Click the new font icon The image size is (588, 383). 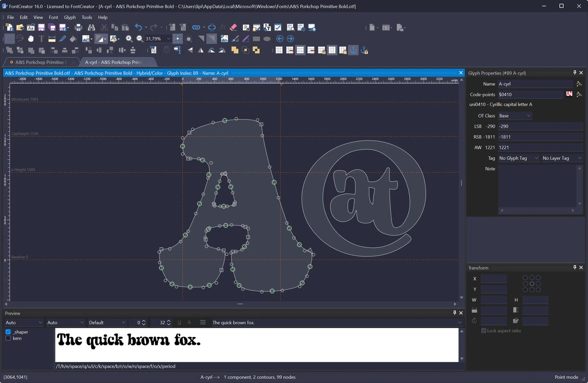[x=9, y=27]
